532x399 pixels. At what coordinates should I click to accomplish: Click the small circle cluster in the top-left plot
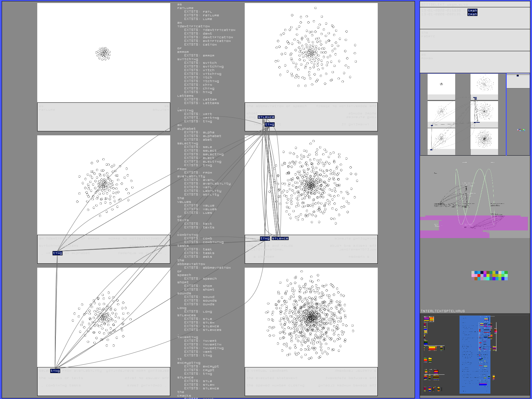(x=103, y=53)
